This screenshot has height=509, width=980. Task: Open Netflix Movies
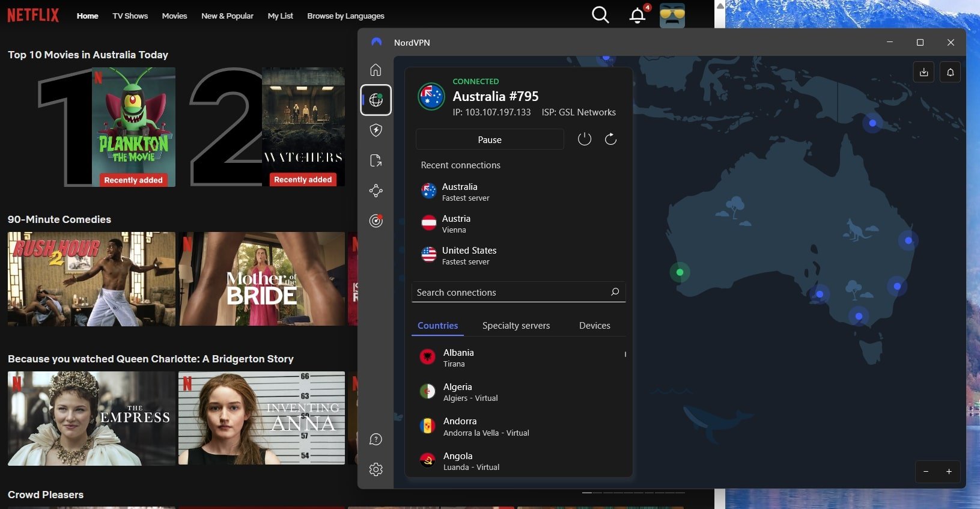[174, 16]
